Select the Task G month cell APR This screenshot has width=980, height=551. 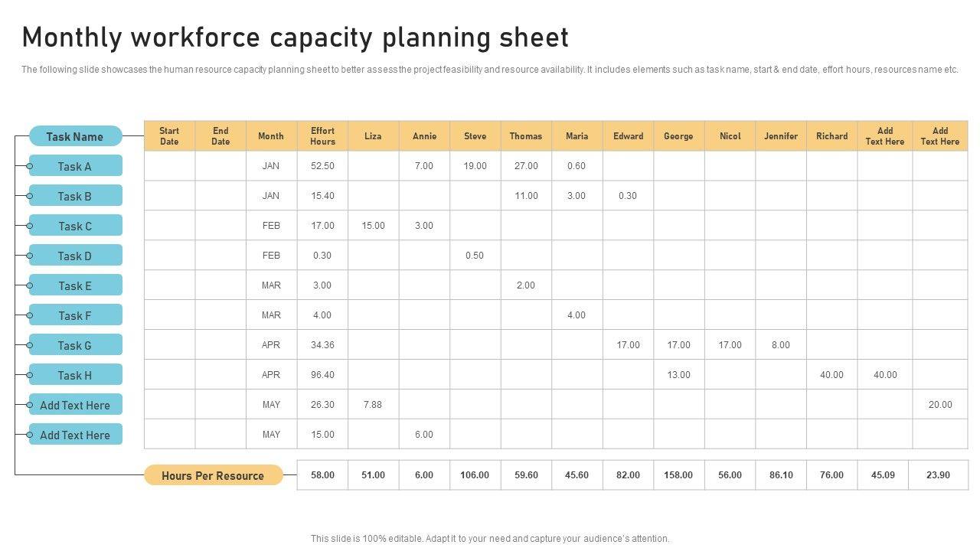[x=271, y=345]
